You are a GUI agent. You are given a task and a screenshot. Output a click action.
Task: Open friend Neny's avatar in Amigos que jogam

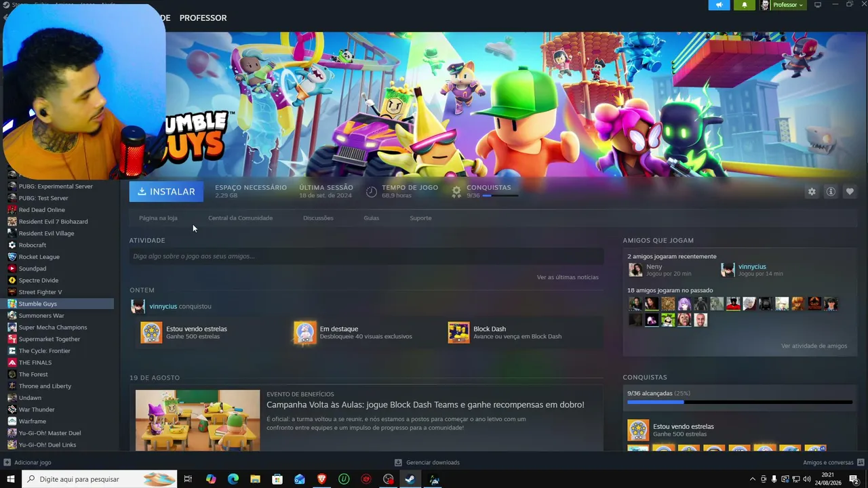[635, 270]
